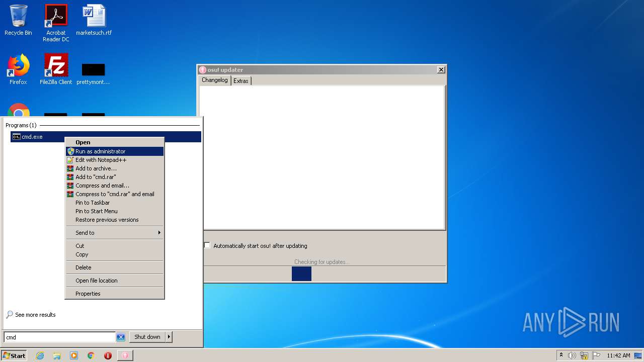Image resolution: width=644 pixels, height=362 pixels.
Task: Click the red Opera taskbar icon
Action: click(108, 355)
